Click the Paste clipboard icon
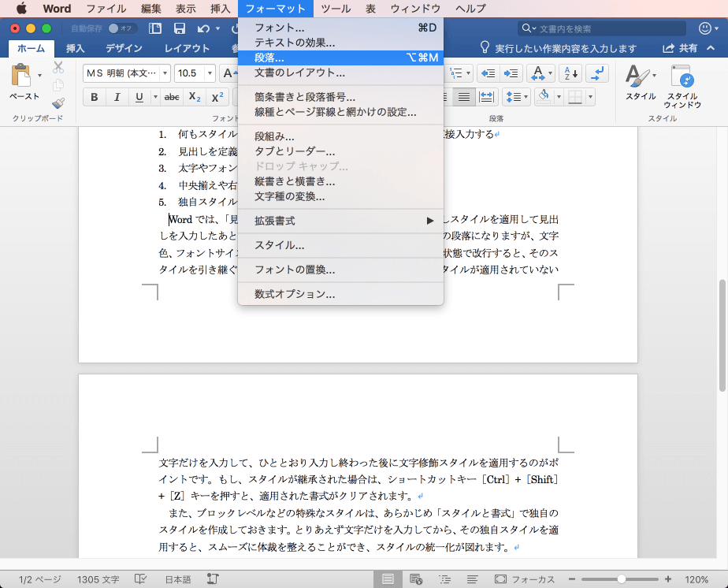This screenshot has height=588, width=728. coord(21,75)
